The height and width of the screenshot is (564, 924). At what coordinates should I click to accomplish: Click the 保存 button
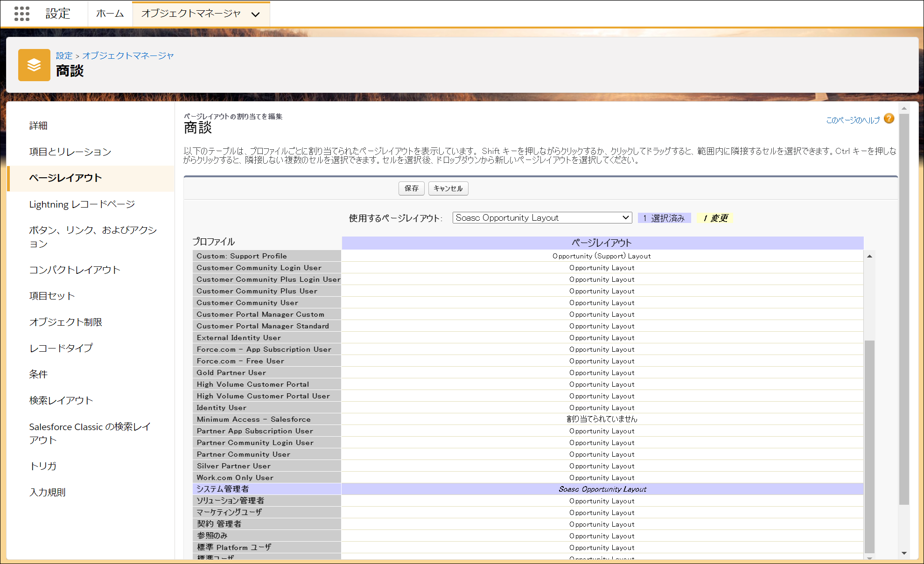click(411, 188)
